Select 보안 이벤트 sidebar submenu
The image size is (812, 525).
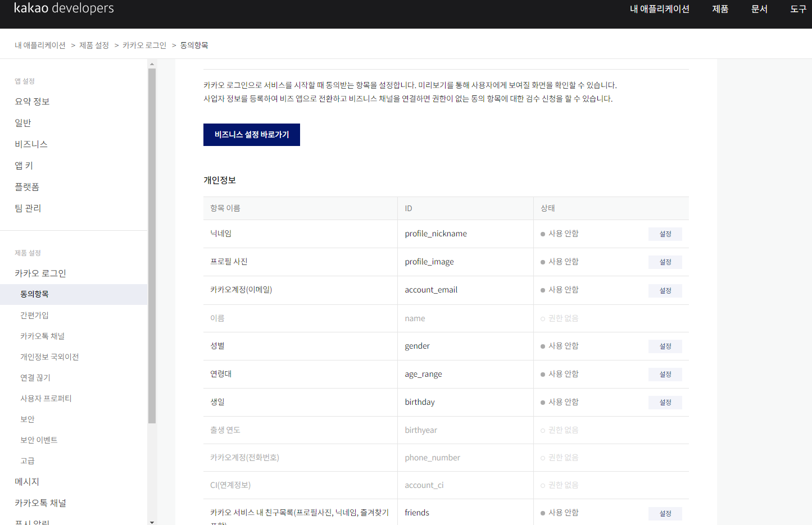(x=39, y=440)
